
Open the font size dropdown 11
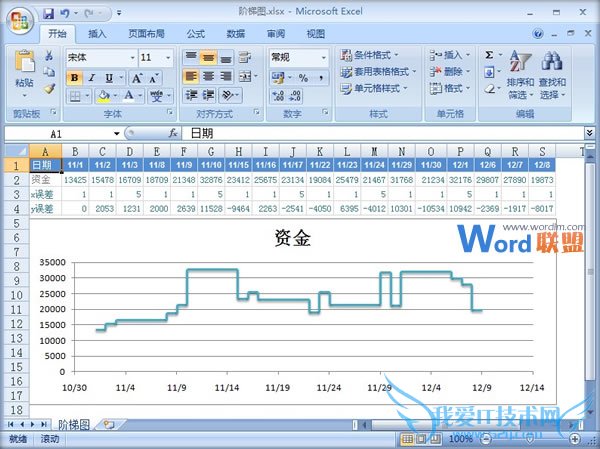click(x=168, y=58)
